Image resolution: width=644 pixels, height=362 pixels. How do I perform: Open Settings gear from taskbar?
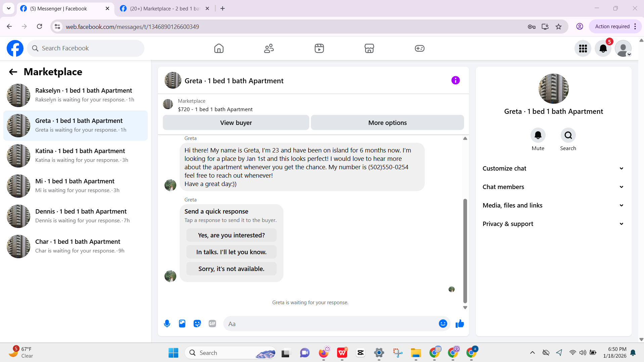coord(379,353)
